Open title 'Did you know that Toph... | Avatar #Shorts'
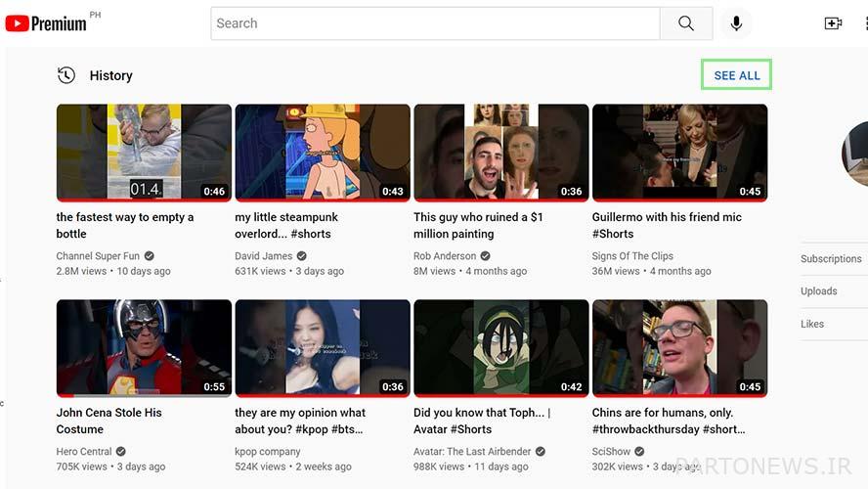Image resolution: width=868 pixels, height=489 pixels. [482, 421]
